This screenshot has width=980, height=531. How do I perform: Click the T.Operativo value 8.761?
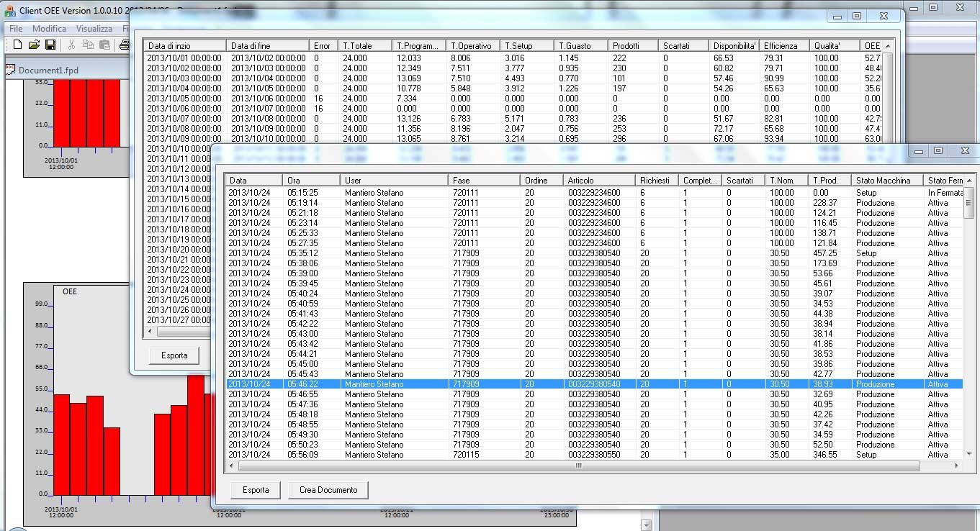click(x=462, y=138)
